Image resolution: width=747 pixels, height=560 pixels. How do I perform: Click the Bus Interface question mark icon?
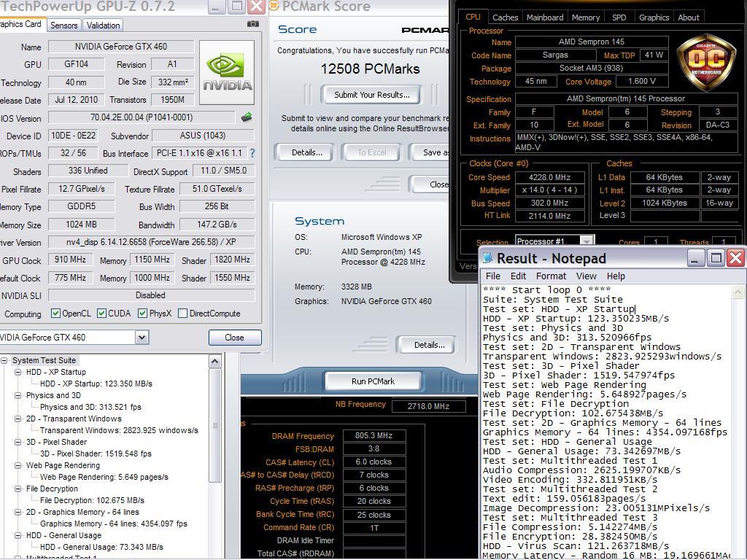pyautogui.click(x=252, y=153)
